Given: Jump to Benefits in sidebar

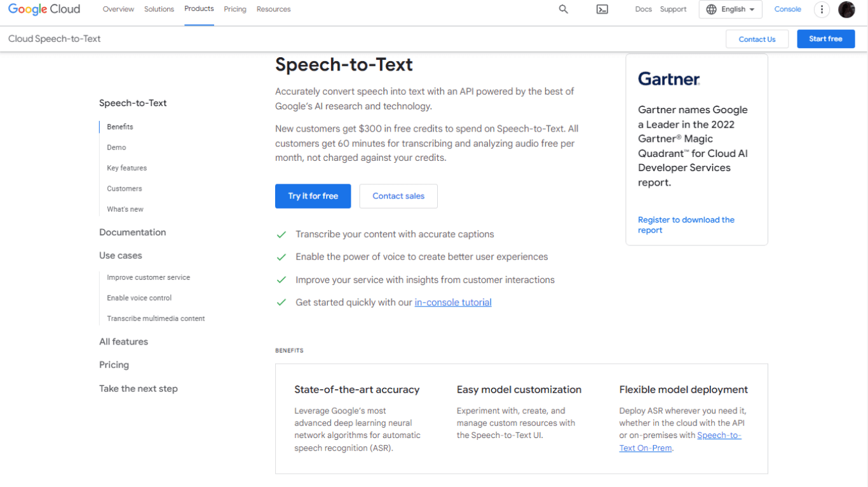Looking at the screenshot, I should 120,127.
